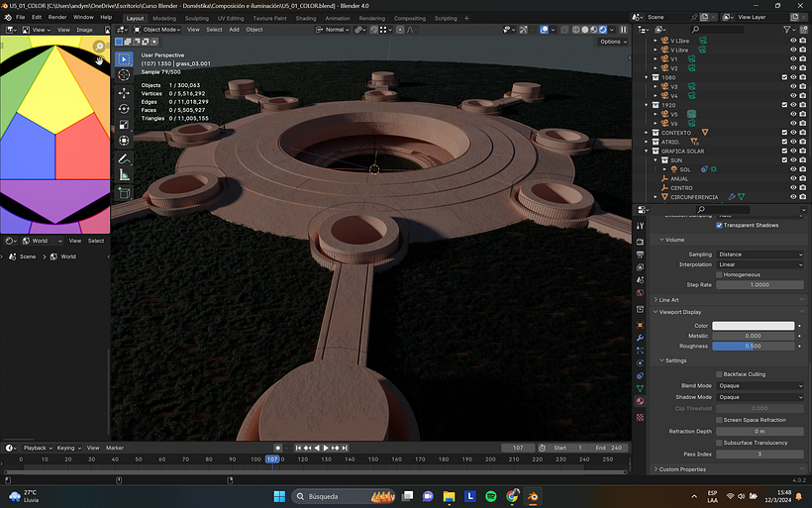Open the Shadow Mode dropdown

pyautogui.click(x=760, y=397)
